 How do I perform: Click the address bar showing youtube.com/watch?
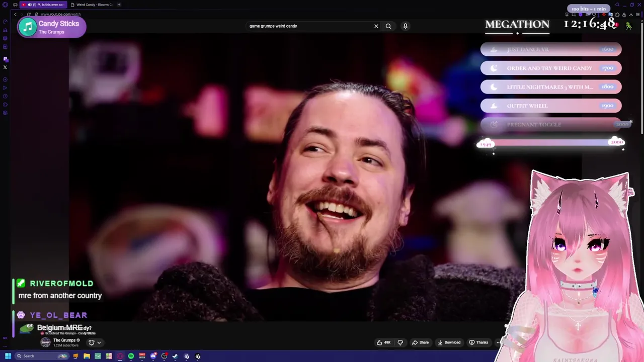[x=60, y=14]
